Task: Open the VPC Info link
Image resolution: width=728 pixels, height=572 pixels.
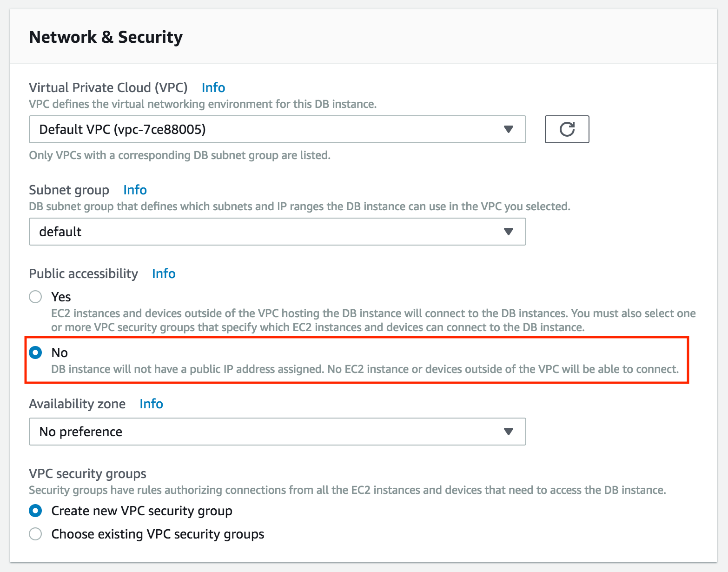Action: point(213,87)
